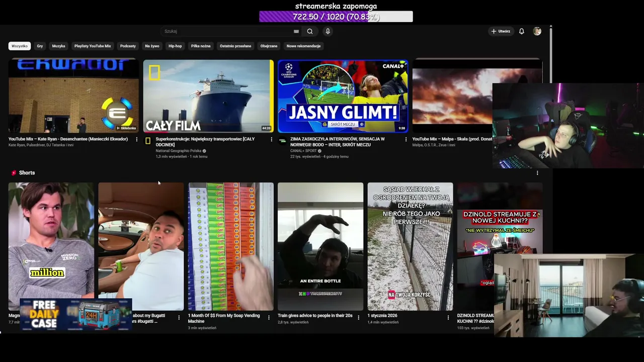Image resolution: width=644 pixels, height=362 pixels.
Task: Select the Wszystko filter chip
Action: 20,46
